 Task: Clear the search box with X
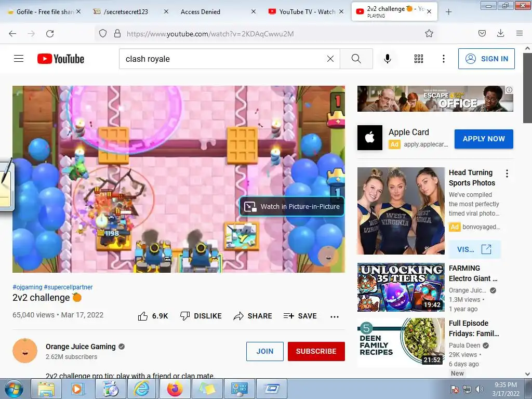point(330,59)
